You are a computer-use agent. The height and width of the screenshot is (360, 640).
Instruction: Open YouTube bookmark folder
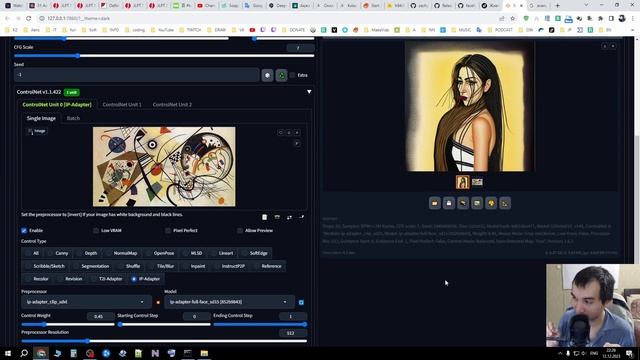pos(162,30)
